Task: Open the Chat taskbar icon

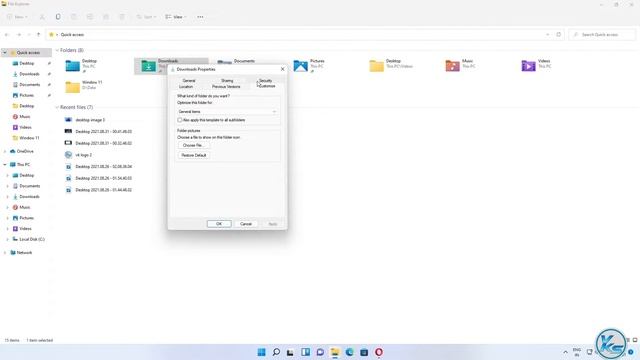Action: (320, 352)
